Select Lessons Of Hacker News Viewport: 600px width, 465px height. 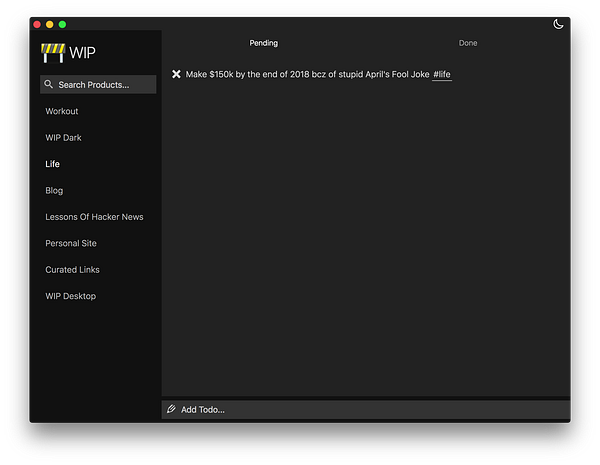[94, 217]
